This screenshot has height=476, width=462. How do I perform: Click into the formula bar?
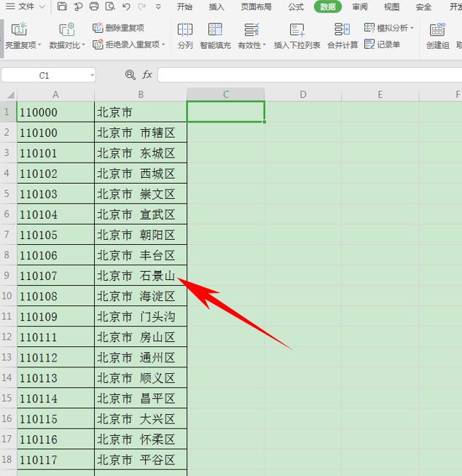310,75
